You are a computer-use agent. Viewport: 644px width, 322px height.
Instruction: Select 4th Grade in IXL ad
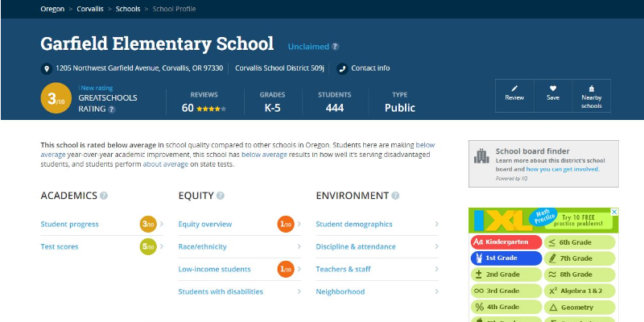[x=506, y=307]
